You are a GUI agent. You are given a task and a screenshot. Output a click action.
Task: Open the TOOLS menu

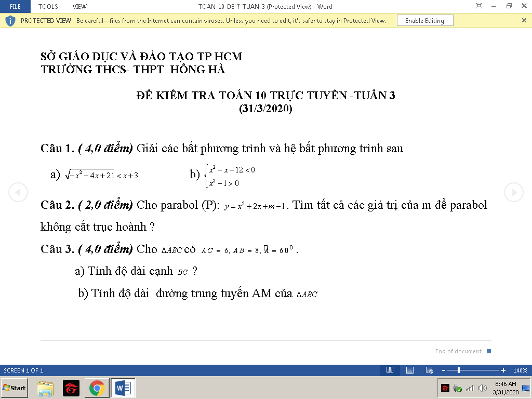48,6
